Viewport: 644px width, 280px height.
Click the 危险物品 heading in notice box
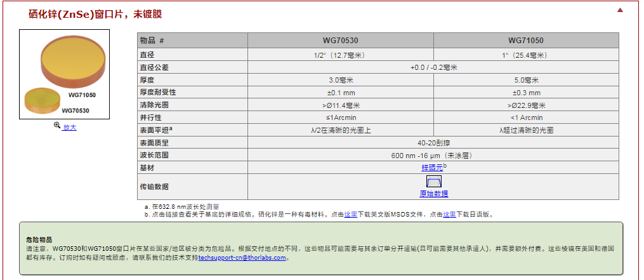(x=39, y=240)
